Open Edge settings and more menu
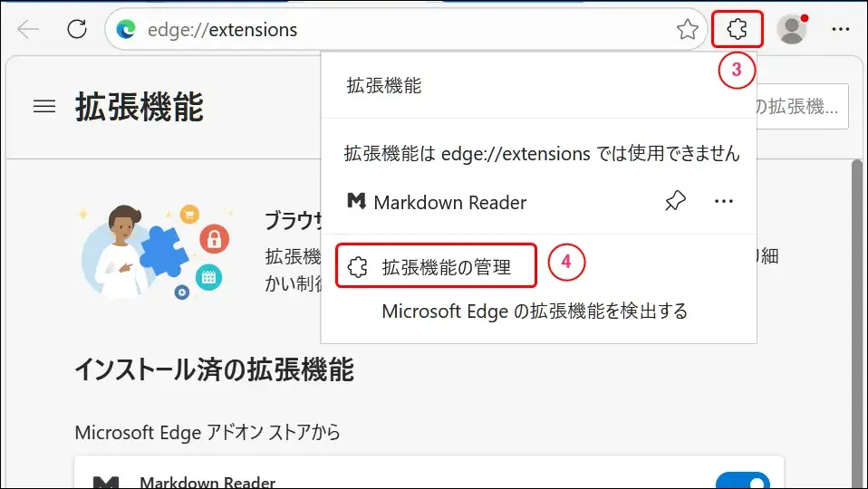The image size is (868, 489). pos(841,30)
